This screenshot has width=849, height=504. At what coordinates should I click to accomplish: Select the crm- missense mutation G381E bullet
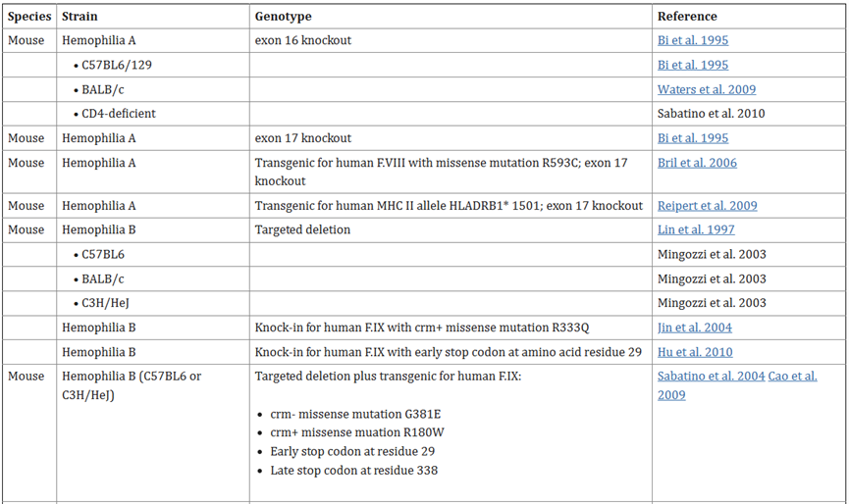[355, 414]
